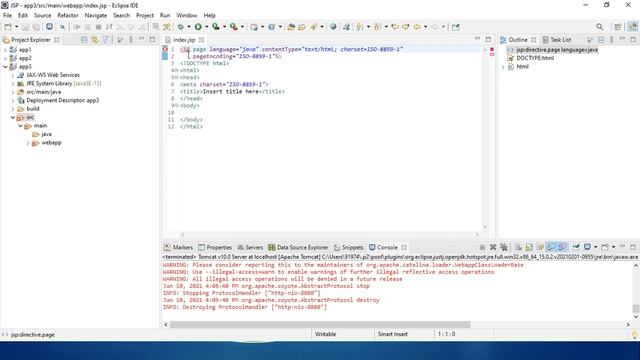The height and width of the screenshot is (360, 640).
Task: Click 'Insert title here' text on line 7
Action: 231,91
